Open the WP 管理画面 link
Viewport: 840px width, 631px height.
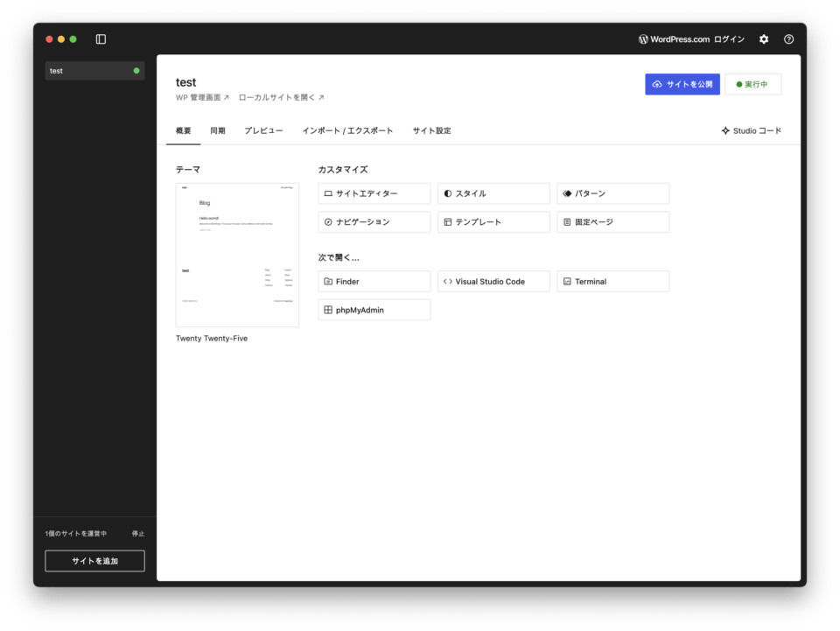(202, 97)
